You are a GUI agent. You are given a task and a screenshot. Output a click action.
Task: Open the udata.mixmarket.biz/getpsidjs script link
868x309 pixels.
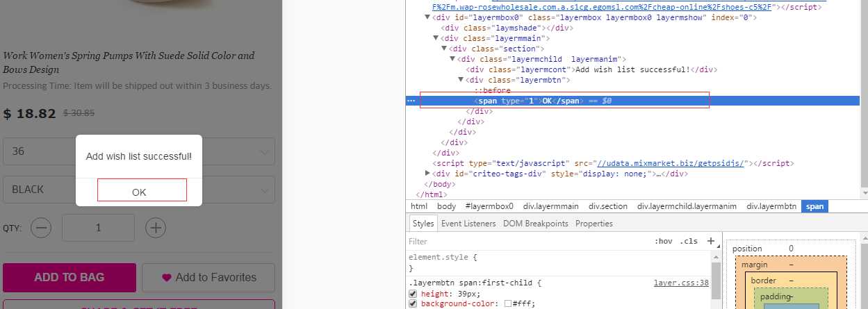671,163
